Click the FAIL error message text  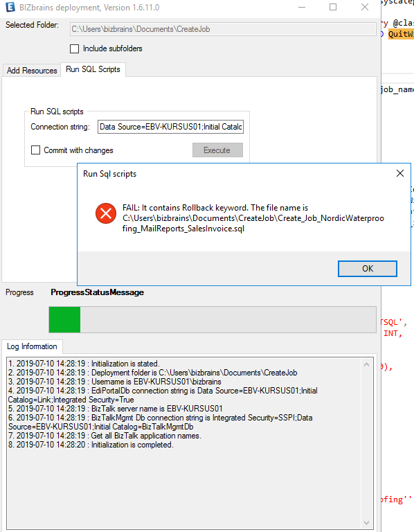click(253, 218)
